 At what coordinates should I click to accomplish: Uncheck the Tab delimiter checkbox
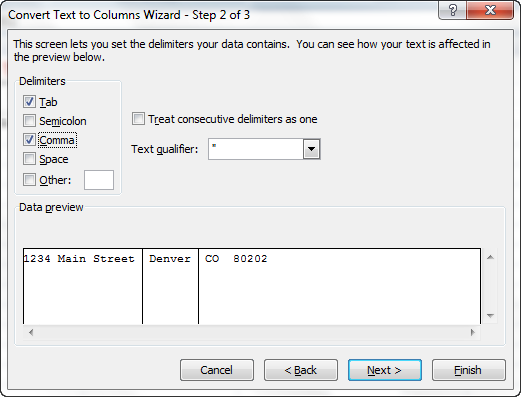tap(29, 102)
